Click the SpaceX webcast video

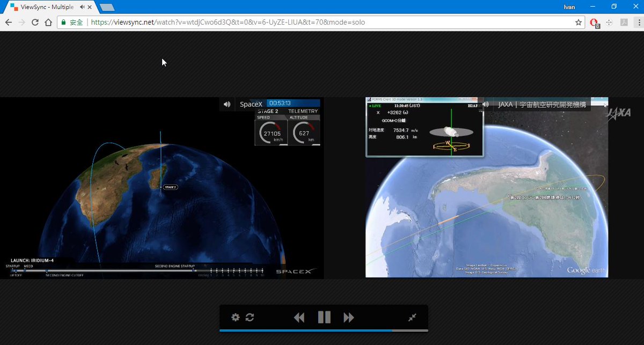click(162, 188)
